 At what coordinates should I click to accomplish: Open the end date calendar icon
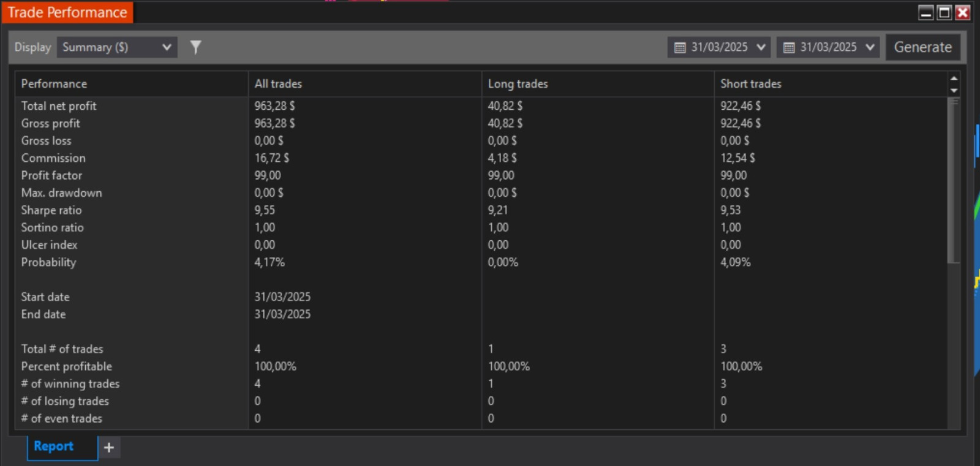pos(789,47)
